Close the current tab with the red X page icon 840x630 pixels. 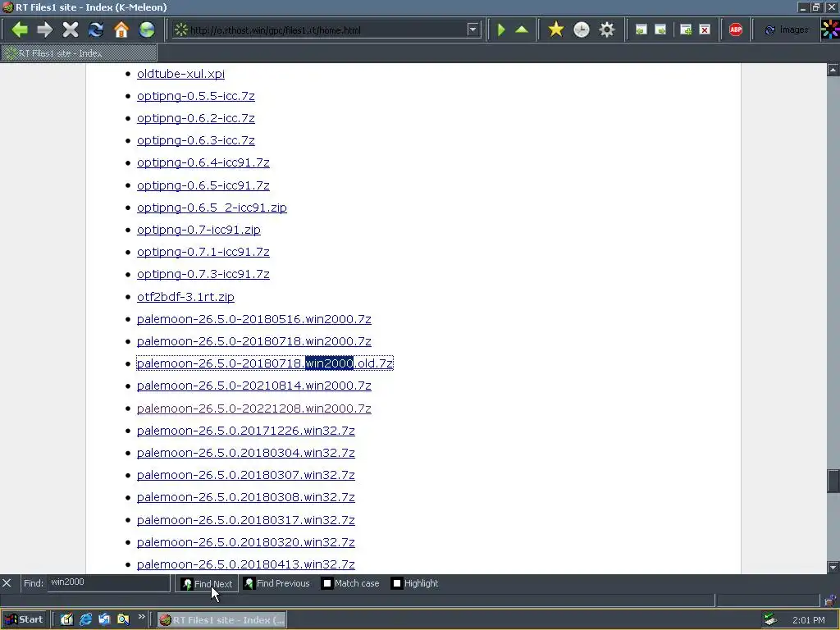705,30
